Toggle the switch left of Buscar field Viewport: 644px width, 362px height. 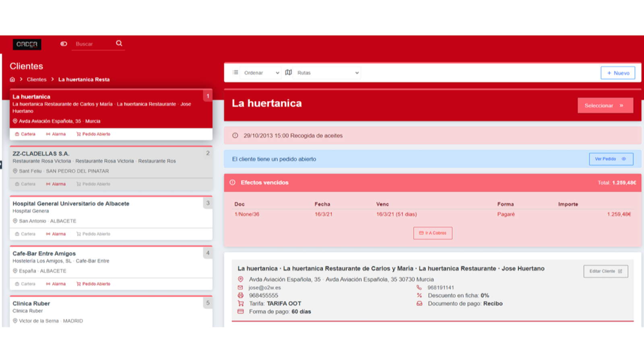(x=64, y=44)
